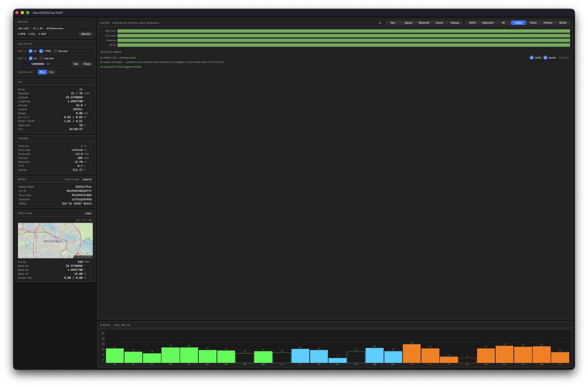This screenshot has width=588, height=387.
Task: Click the UTC time 02:05:27
Action: (76, 129)
